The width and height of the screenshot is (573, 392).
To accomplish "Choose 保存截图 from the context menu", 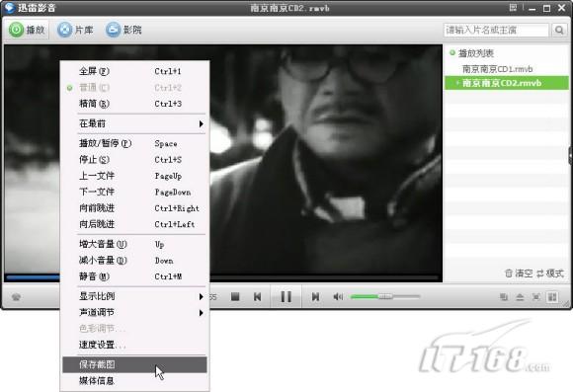I will point(134,364).
